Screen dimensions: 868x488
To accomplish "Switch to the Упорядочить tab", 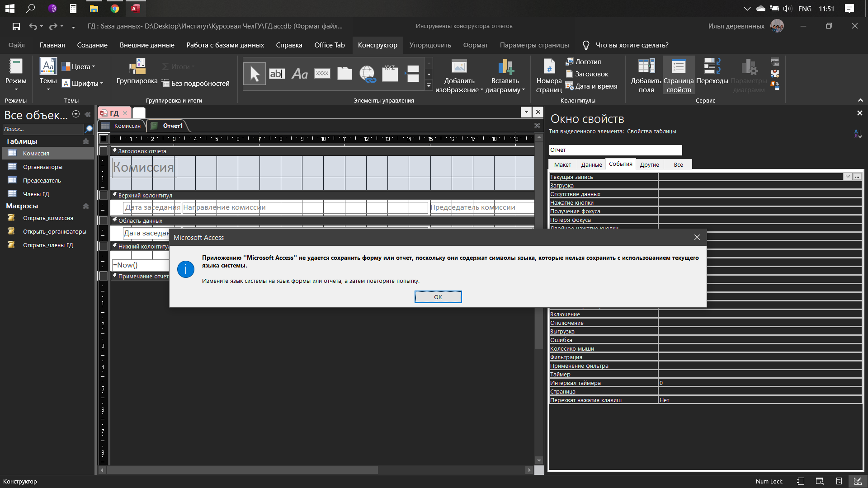I will click(430, 45).
